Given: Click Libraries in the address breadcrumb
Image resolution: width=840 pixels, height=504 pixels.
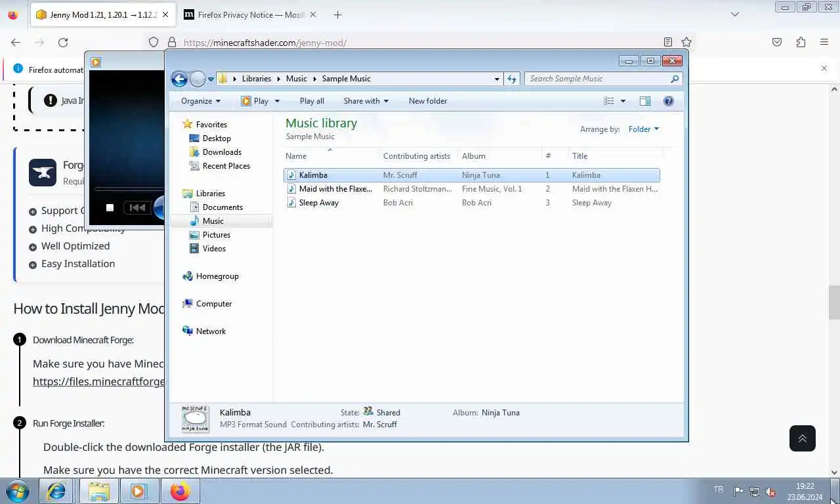Looking at the screenshot, I should [256, 79].
